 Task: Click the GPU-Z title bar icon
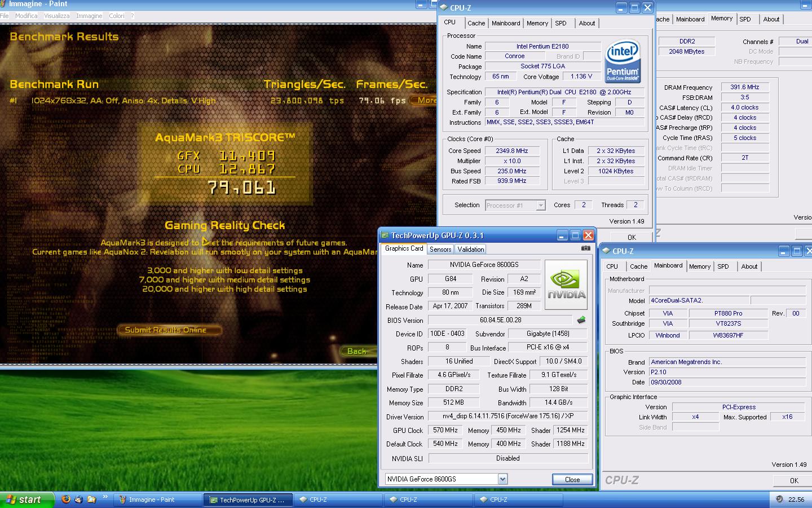(385, 235)
